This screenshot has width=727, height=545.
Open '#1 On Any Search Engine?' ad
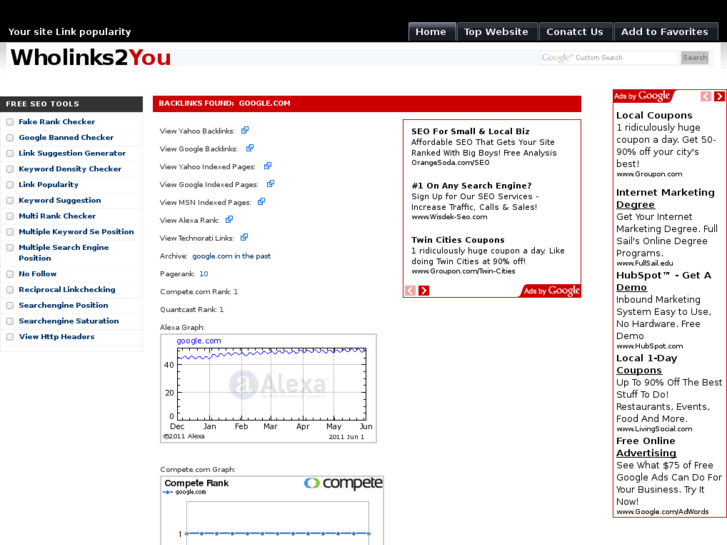click(x=472, y=186)
